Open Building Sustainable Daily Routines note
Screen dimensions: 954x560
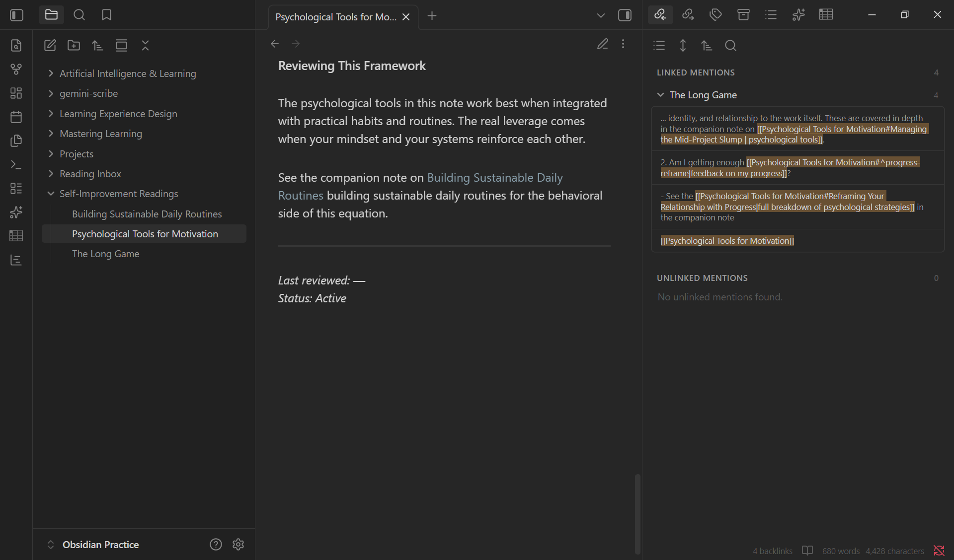[147, 214]
